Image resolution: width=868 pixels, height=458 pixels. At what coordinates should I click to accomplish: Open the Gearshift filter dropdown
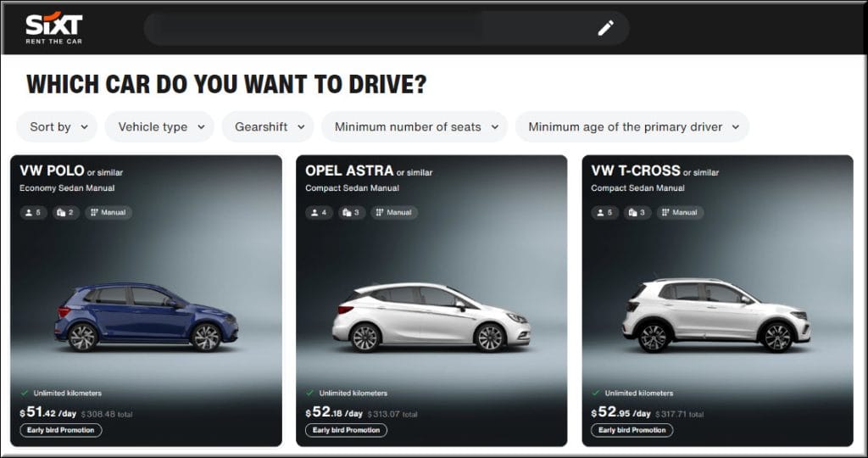268,127
